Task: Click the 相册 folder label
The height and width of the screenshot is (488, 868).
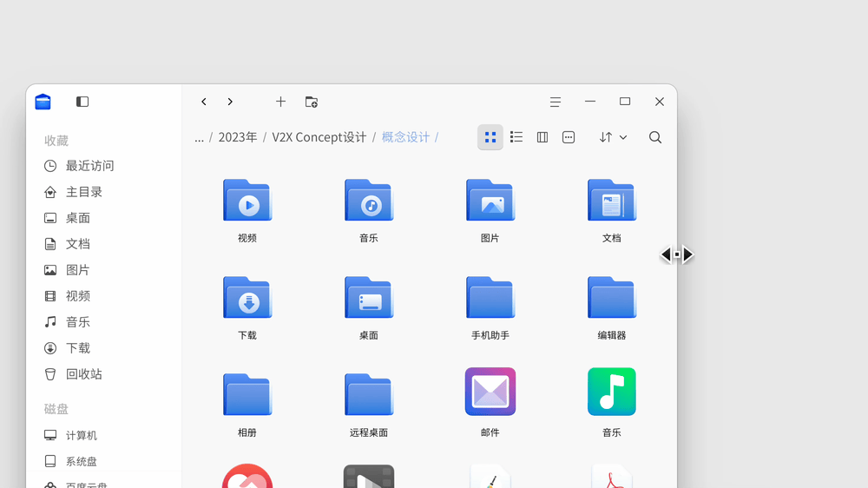Action: point(247,432)
